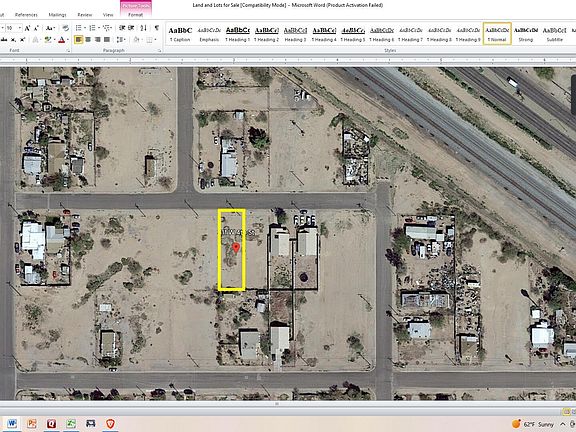Open PowerPoint from the taskbar

pyautogui.click(x=32, y=424)
